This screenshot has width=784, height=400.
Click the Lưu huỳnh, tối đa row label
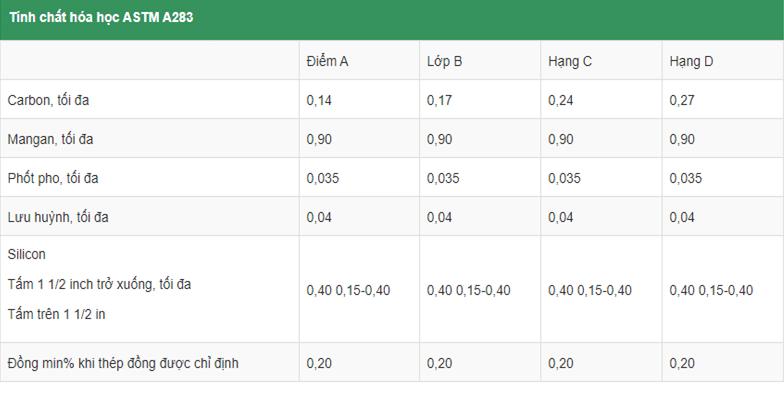pyautogui.click(x=58, y=218)
